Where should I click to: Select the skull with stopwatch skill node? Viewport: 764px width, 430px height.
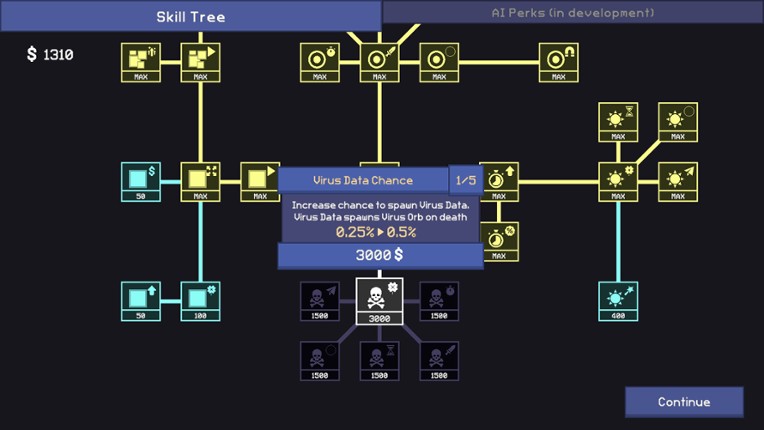439,300
